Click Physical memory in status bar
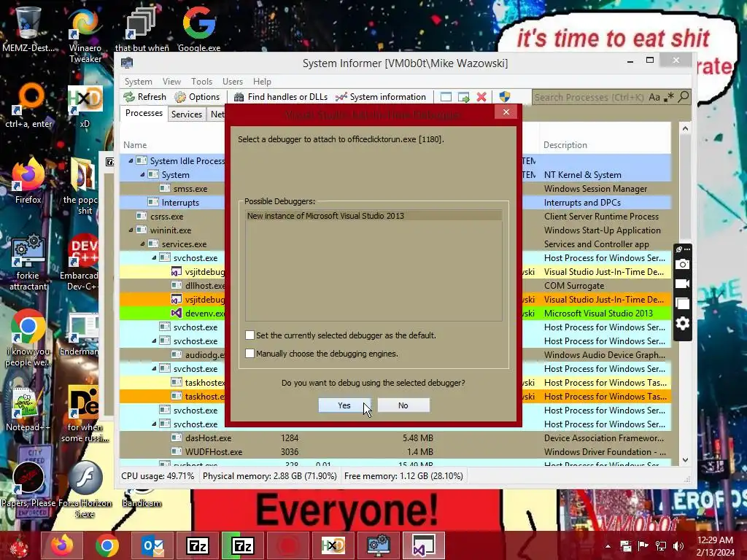This screenshot has width=747, height=560. coord(270,476)
